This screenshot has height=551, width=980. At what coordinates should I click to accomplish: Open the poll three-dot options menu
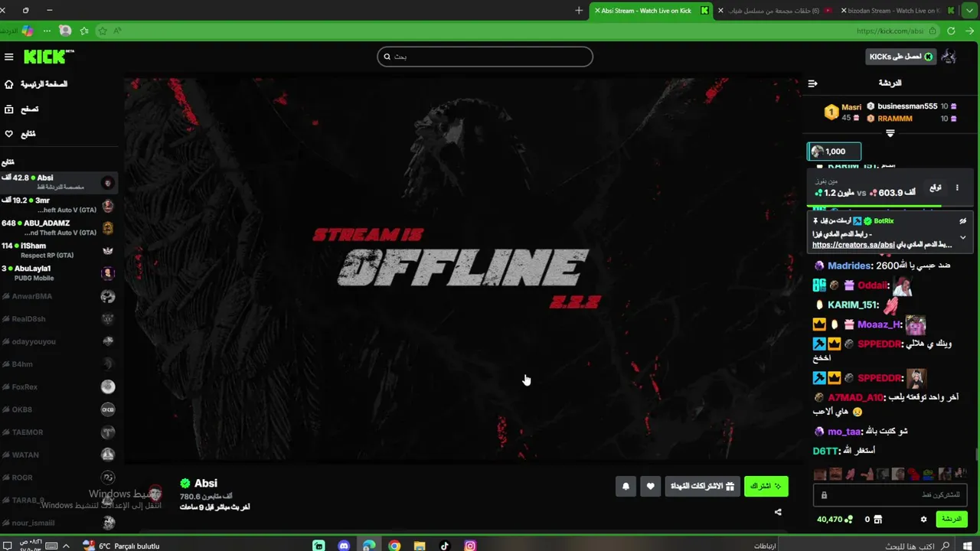pos(956,187)
